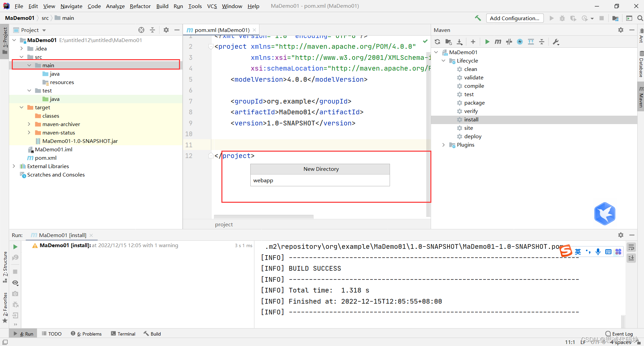Rerun the Maven install build
The width and height of the screenshot is (644, 346).
(15, 247)
